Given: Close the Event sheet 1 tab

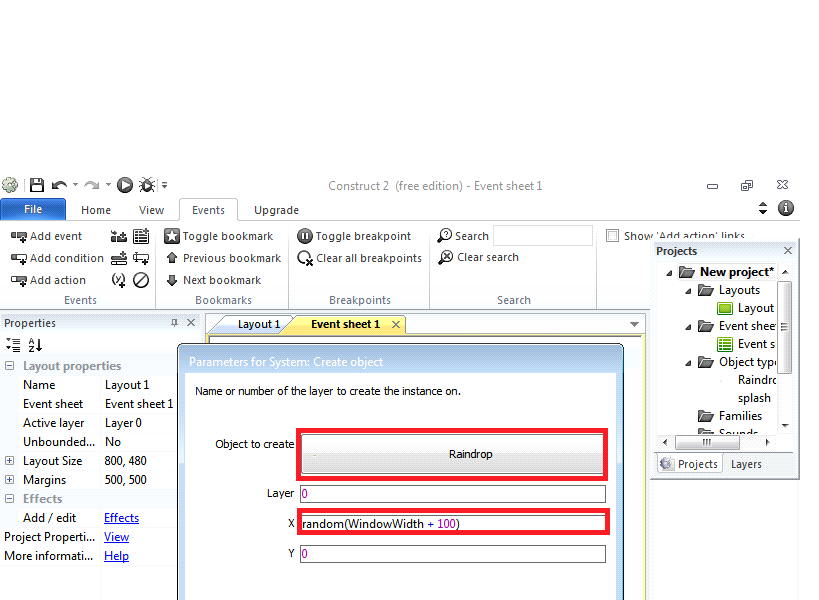Looking at the screenshot, I should click(x=396, y=324).
